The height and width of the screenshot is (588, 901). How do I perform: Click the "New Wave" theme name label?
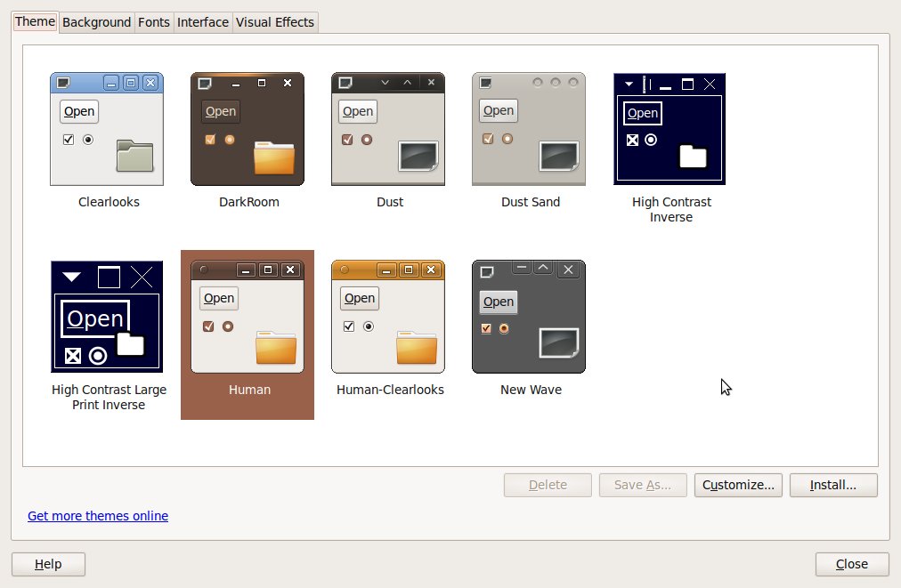pyautogui.click(x=531, y=390)
